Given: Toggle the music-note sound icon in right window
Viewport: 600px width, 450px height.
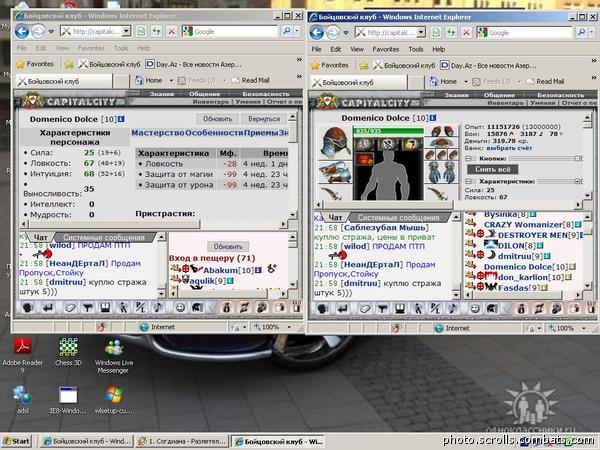Looking at the screenshot, I should (x=453, y=308).
